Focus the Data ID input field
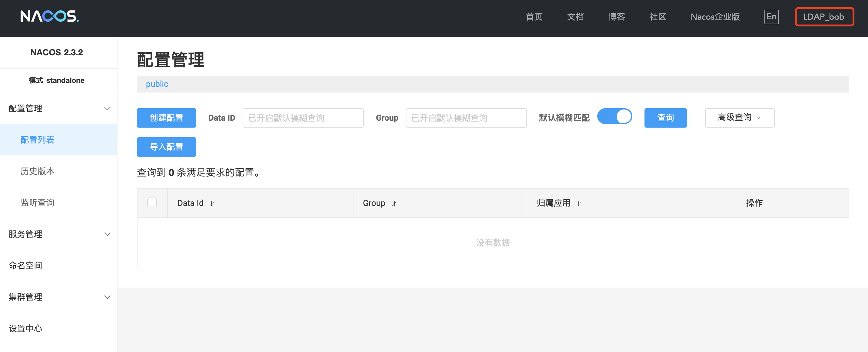This screenshot has height=352, width=868. click(303, 117)
